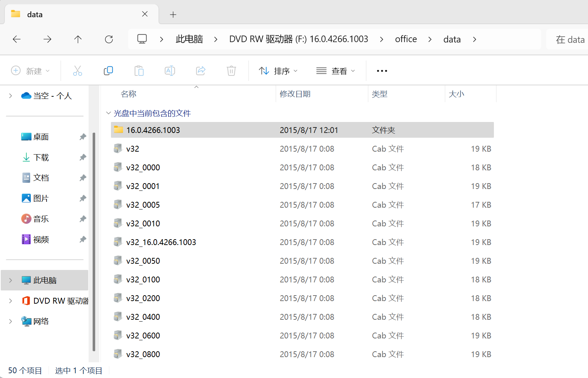Open the 排序 sort dropdown
This screenshot has height=378, width=588.
tap(278, 71)
